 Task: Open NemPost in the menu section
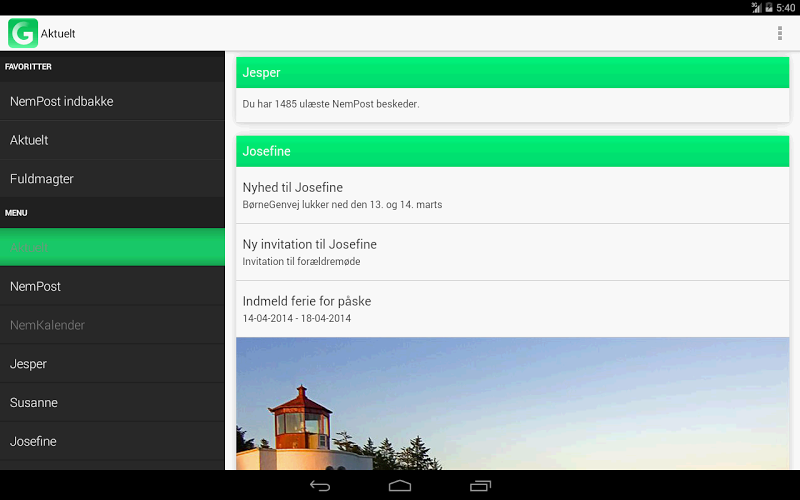[112, 286]
